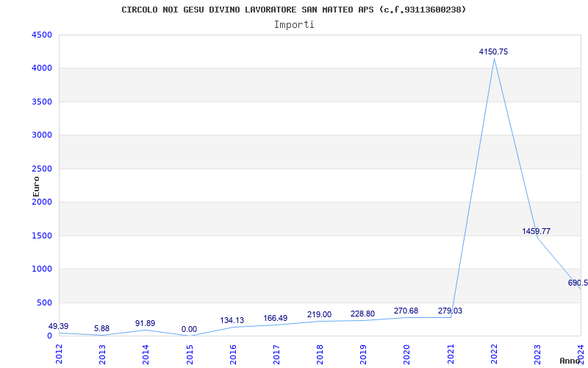
Task: Click the 134.13 data label
Action: pos(232,321)
